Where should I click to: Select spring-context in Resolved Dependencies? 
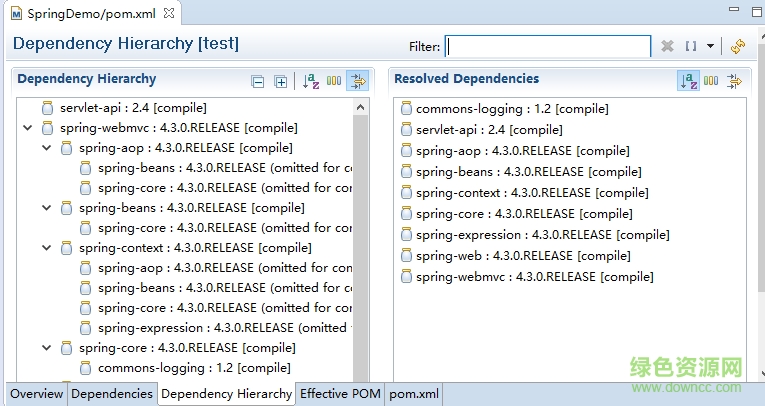click(x=532, y=193)
